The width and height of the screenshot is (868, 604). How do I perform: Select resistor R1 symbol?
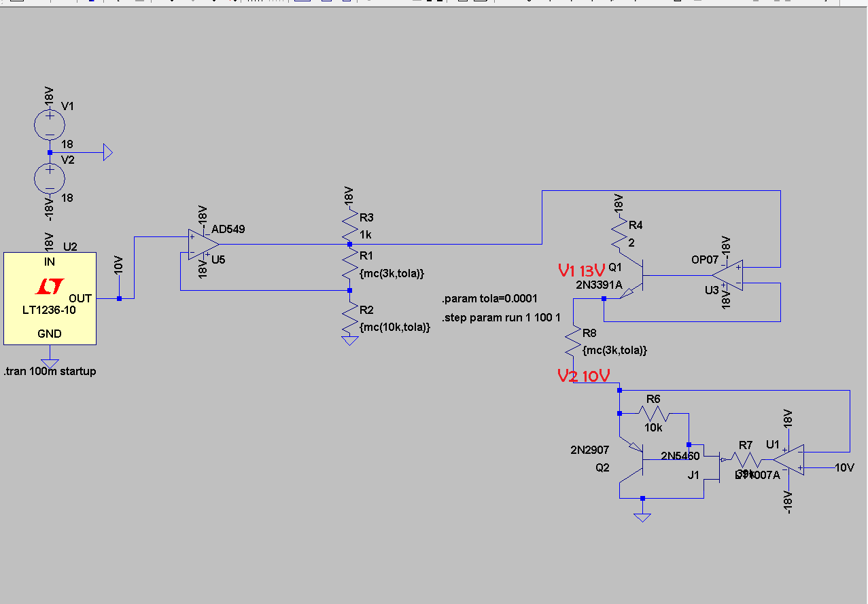[350, 264]
